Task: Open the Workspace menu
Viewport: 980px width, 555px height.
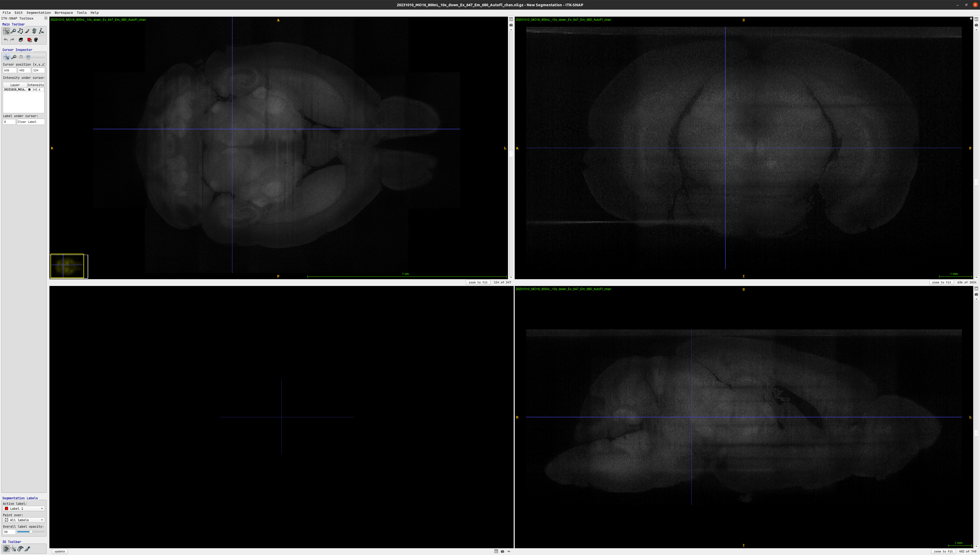Action: coord(64,12)
